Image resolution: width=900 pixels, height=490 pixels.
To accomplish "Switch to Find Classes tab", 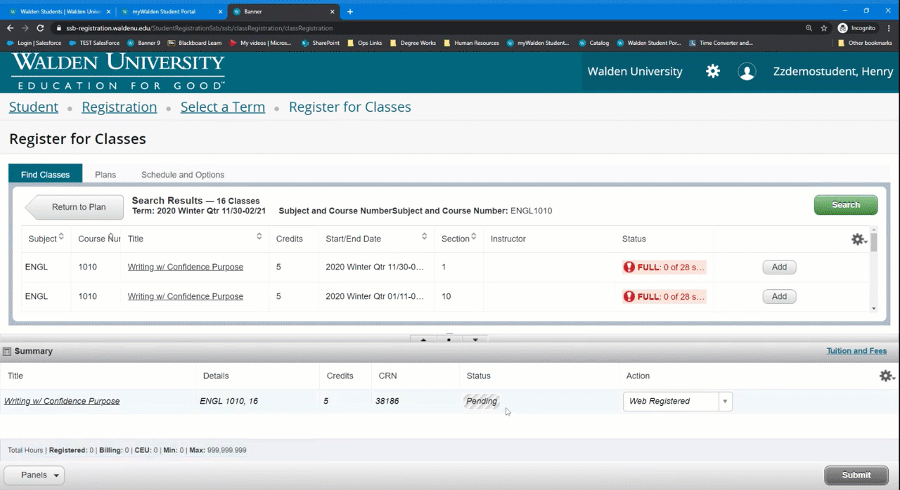I will click(45, 174).
